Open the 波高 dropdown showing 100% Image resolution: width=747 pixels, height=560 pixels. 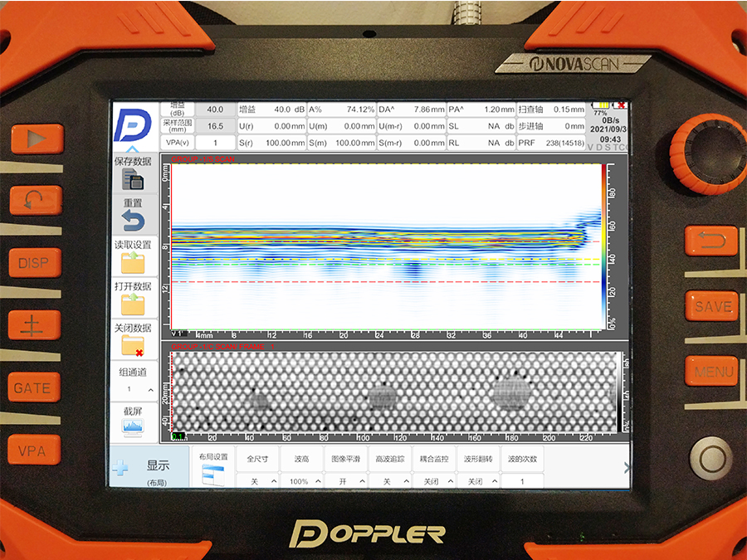pos(302,481)
